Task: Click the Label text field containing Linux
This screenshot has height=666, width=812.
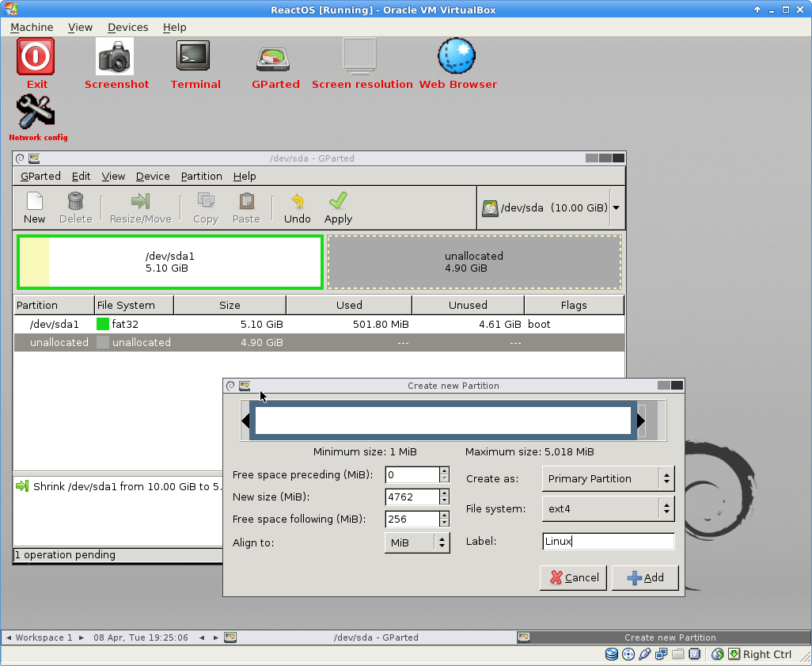Action: click(608, 541)
